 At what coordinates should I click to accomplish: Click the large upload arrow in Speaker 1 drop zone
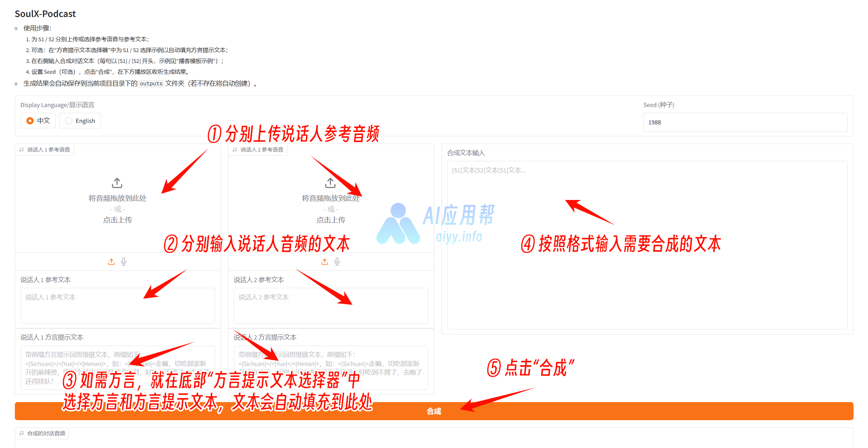tap(117, 183)
